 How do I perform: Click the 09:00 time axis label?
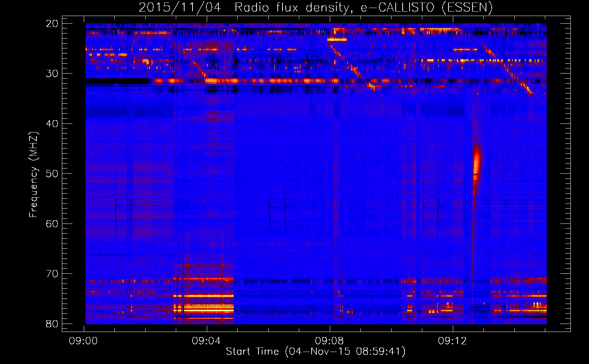pyautogui.click(x=83, y=341)
